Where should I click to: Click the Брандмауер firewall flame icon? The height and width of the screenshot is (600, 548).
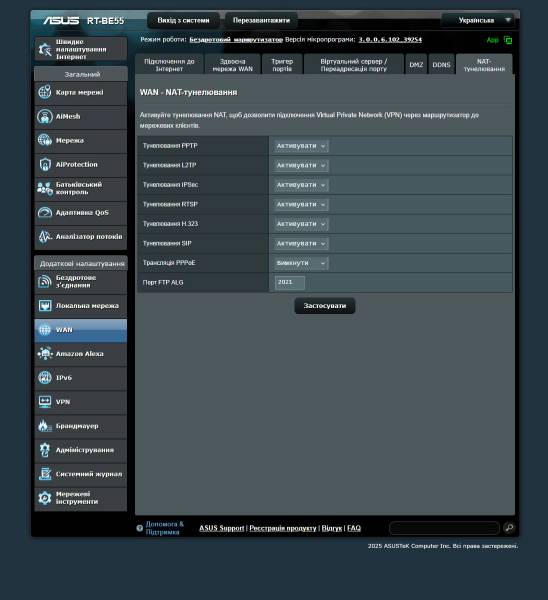point(45,426)
